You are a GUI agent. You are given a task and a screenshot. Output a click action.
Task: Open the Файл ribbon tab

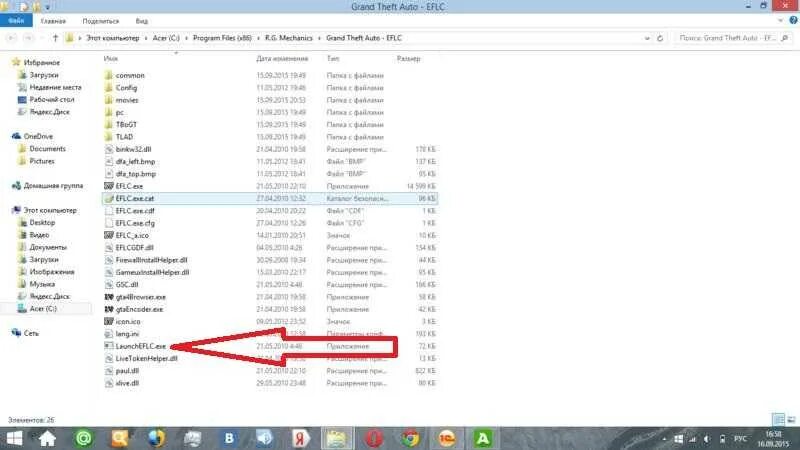click(x=16, y=21)
